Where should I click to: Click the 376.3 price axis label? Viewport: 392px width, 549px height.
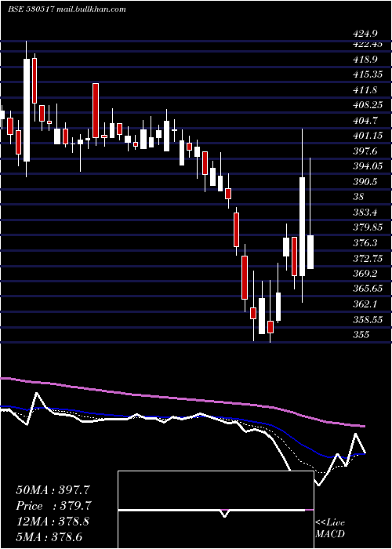pos(365,242)
